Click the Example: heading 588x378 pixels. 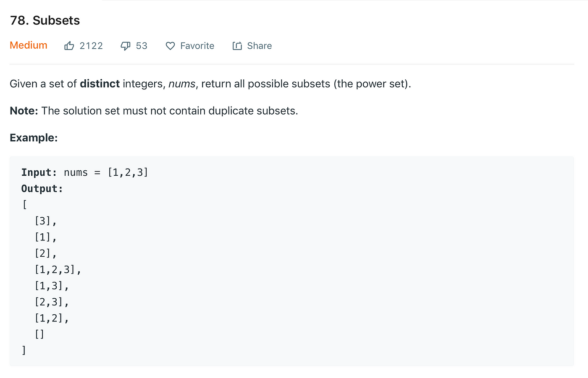(34, 138)
